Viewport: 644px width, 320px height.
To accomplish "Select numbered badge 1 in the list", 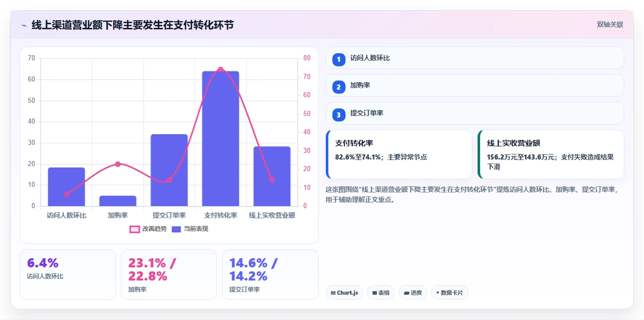I will click(x=338, y=59).
